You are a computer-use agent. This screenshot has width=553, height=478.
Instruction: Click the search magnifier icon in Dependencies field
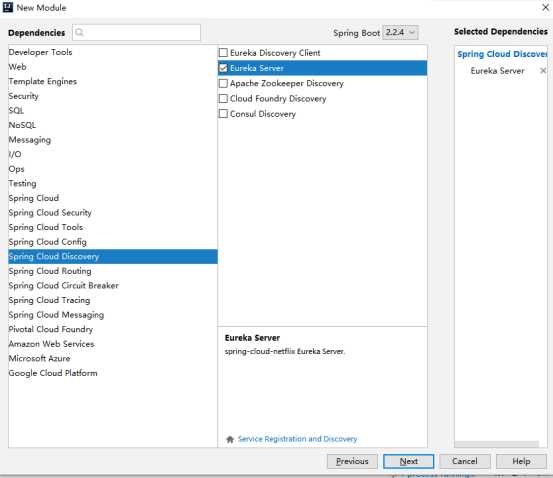coord(79,32)
